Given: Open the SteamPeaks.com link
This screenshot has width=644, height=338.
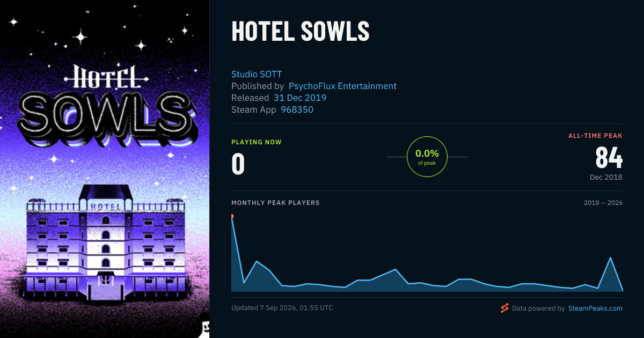Looking at the screenshot, I should coord(595,308).
